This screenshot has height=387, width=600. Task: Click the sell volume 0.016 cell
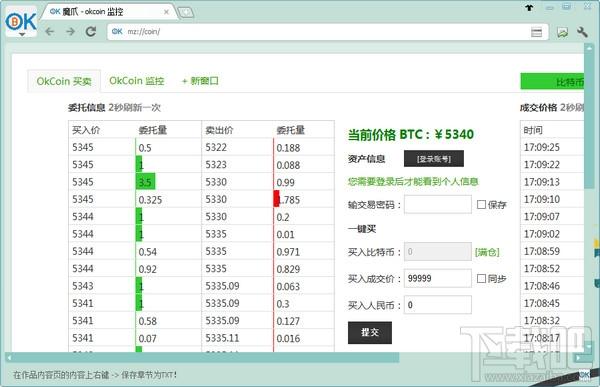click(x=288, y=338)
